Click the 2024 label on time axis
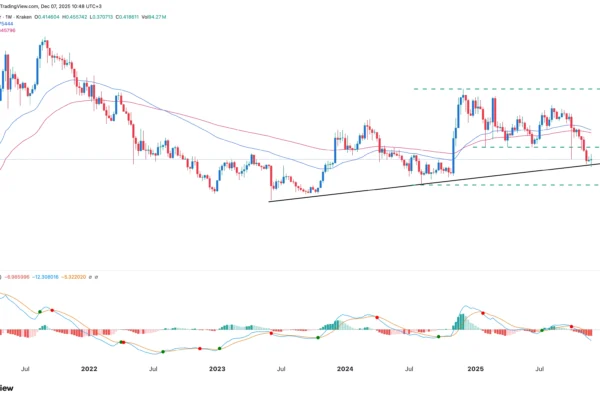Screen dimensions: 600x400 346,368
